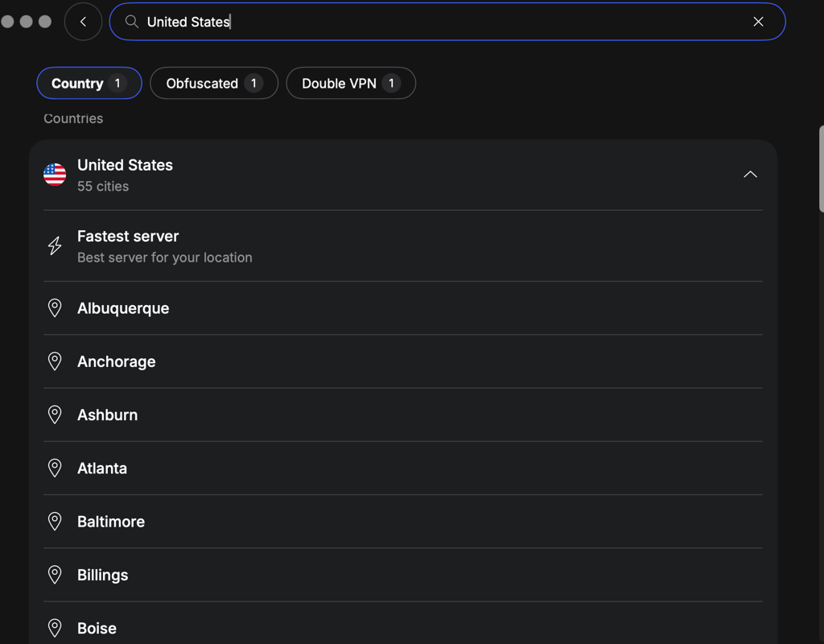824x644 pixels.
Task: Click the United States flag icon
Action: point(55,175)
